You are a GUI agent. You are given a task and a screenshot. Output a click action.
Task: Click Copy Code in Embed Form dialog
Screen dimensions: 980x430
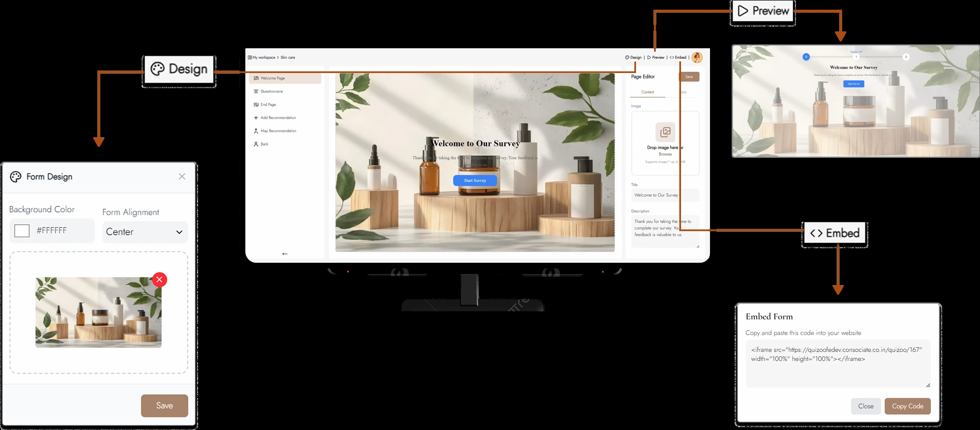click(x=907, y=406)
